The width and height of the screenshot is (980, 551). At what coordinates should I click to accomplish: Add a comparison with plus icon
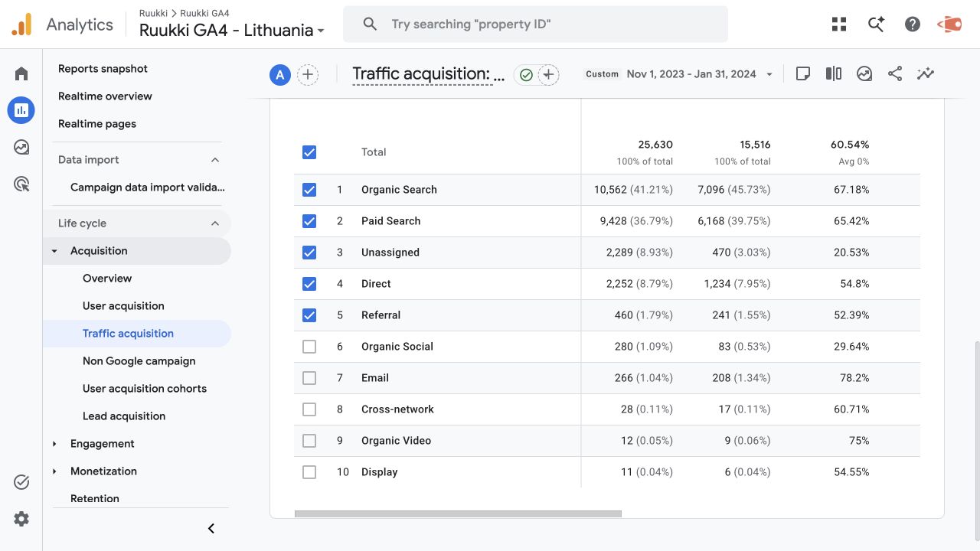[x=308, y=74]
